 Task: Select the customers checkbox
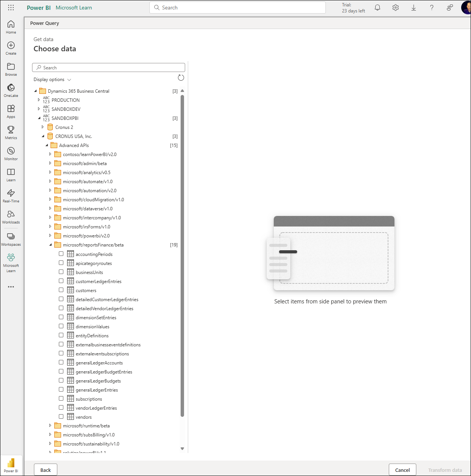tap(61, 290)
